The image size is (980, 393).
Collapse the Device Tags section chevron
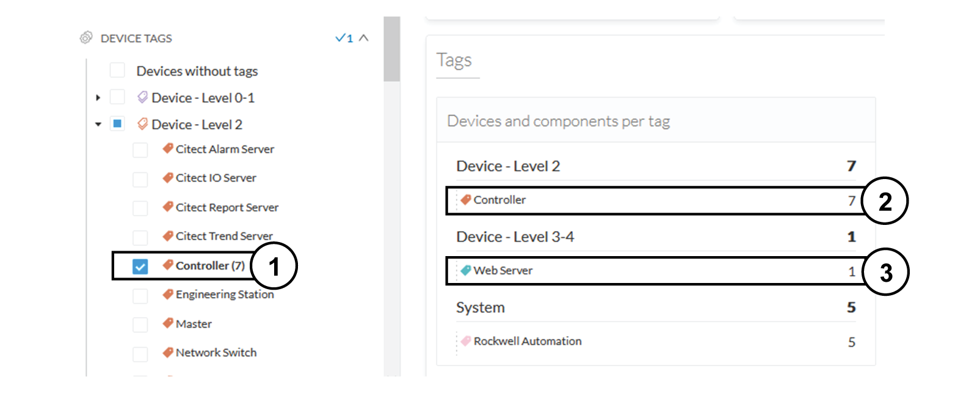tap(364, 38)
